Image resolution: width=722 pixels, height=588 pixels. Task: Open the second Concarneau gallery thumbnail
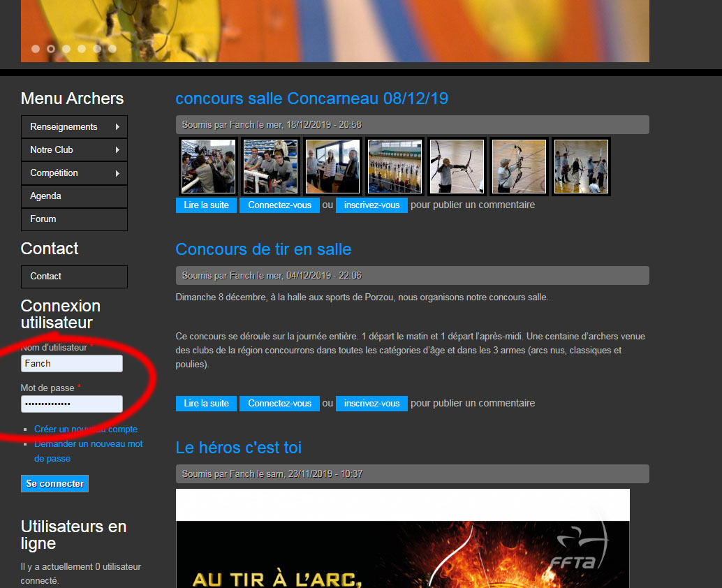[x=270, y=166]
